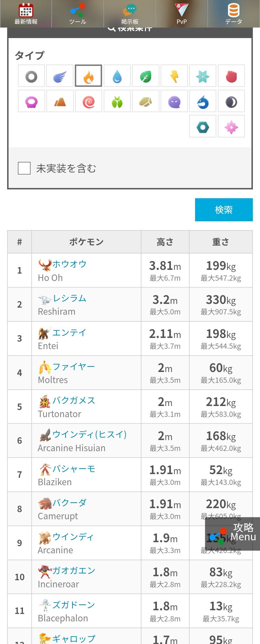Select the Flying type wing icon
260x644 pixels.
point(60,76)
